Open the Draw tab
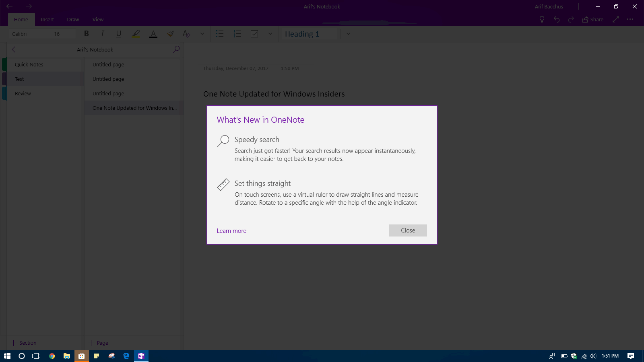The width and height of the screenshot is (644, 362). click(73, 19)
